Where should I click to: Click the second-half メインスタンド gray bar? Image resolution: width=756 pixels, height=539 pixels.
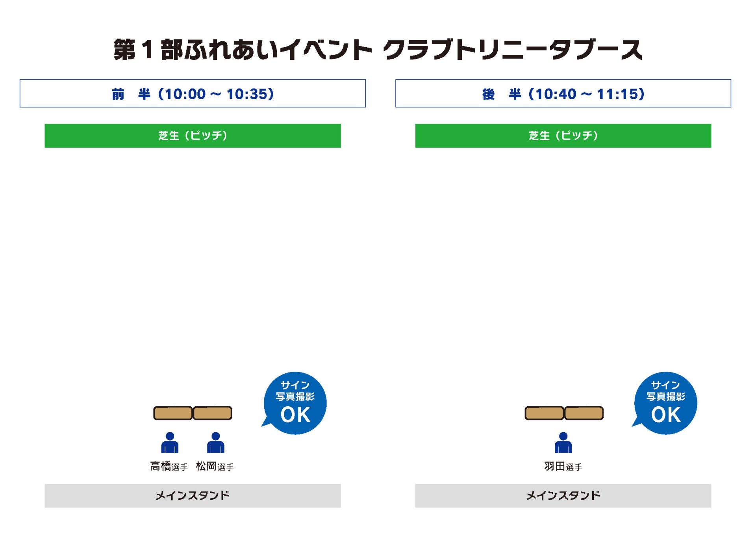pyautogui.click(x=563, y=495)
